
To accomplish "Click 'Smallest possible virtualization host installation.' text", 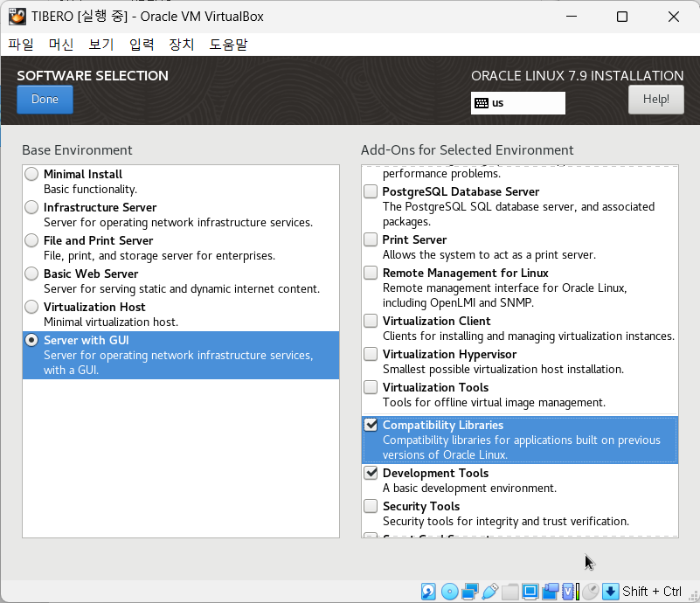I will click(x=503, y=370).
